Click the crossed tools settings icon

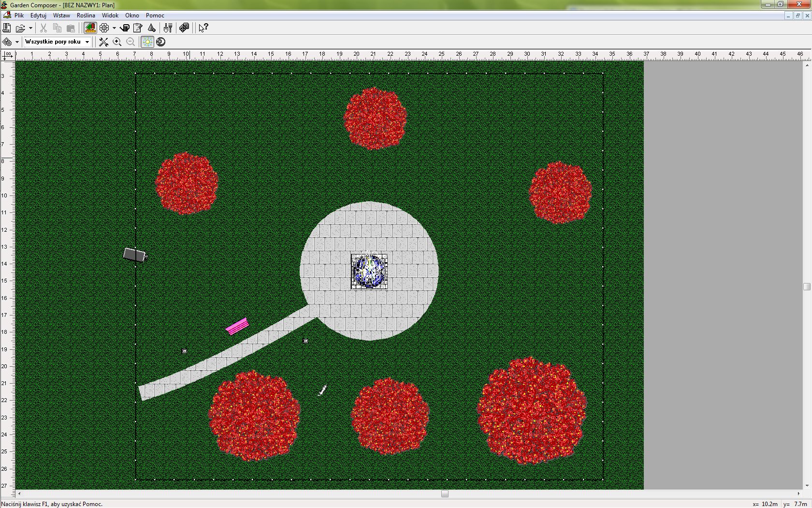point(103,42)
